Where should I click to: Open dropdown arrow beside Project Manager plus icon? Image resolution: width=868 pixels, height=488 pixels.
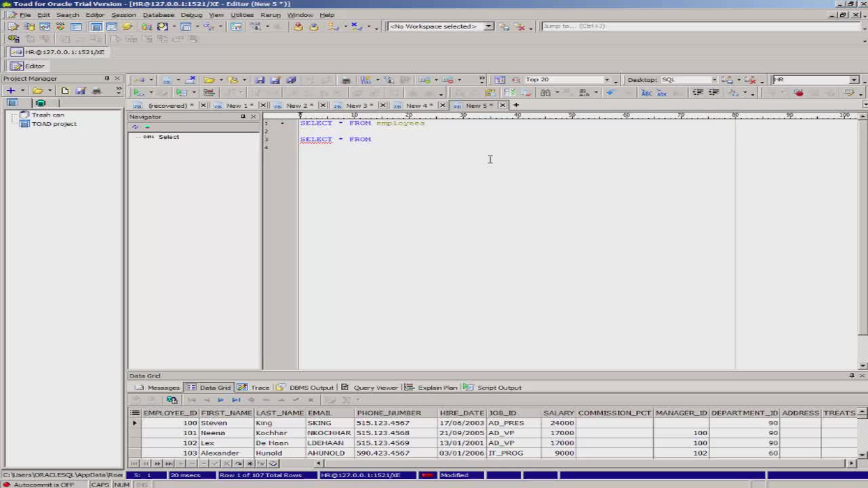[x=22, y=90]
